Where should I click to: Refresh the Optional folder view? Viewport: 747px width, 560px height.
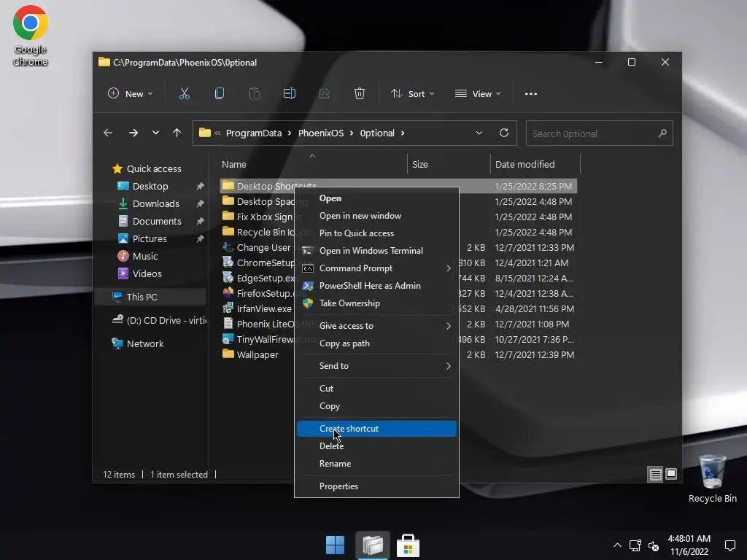tap(503, 133)
